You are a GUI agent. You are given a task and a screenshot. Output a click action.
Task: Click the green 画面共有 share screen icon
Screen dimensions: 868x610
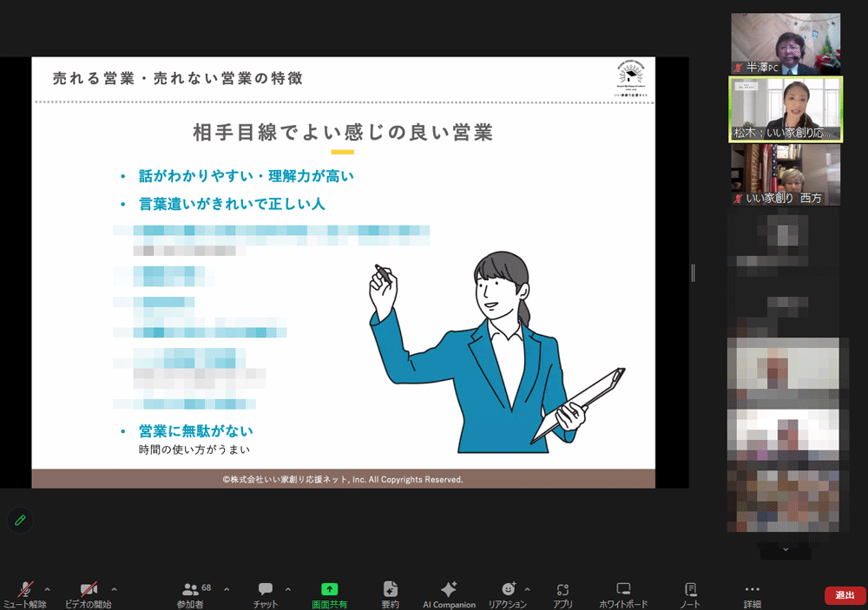coord(329,589)
